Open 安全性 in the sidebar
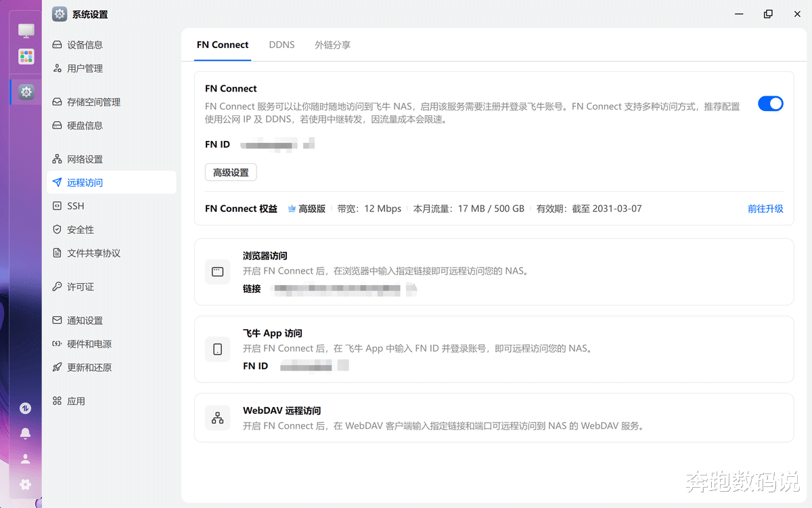 [112, 230]
